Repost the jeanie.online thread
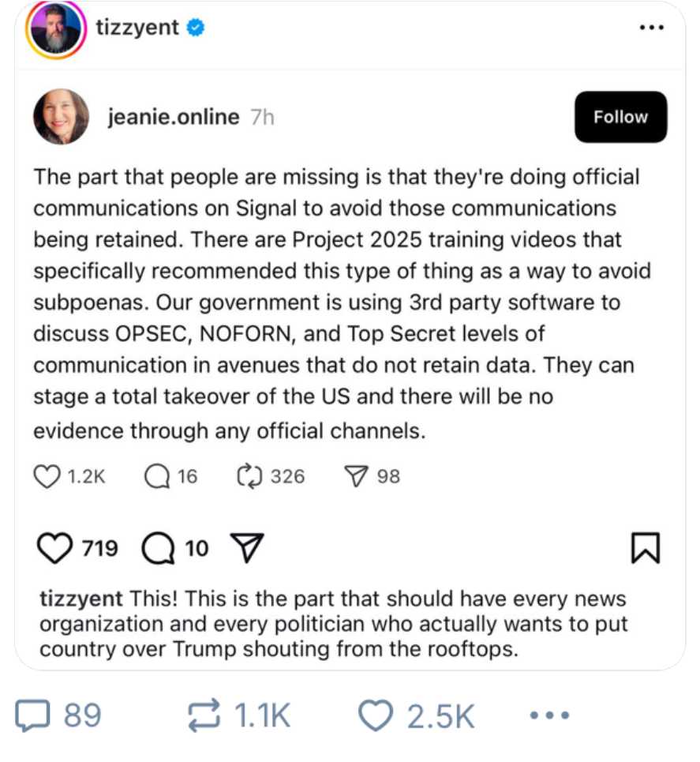The width and height of the screenshot is (700, 762). point(250,476)
